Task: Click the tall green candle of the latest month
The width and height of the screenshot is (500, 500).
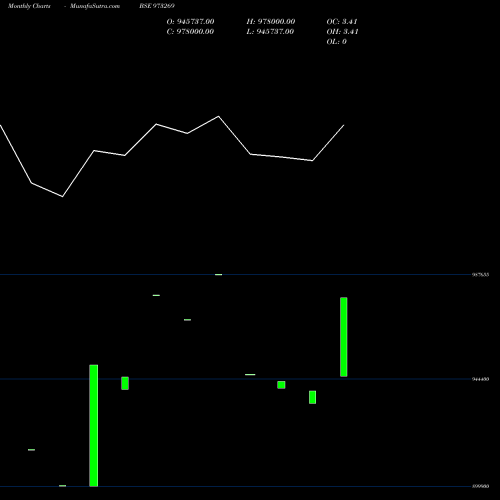Action: click(x=344, y=337)
